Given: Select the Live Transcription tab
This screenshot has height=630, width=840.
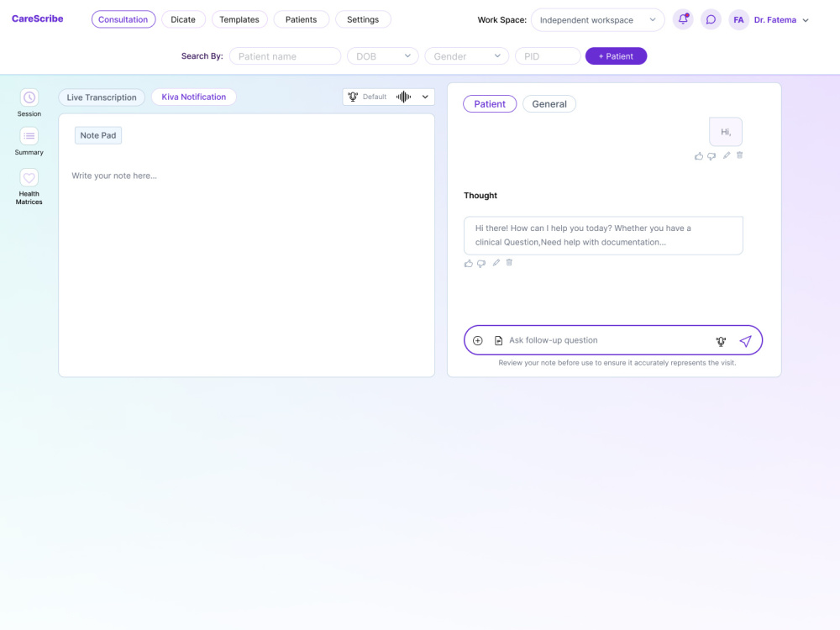Looking at the screenshot, I should point(102,97).
